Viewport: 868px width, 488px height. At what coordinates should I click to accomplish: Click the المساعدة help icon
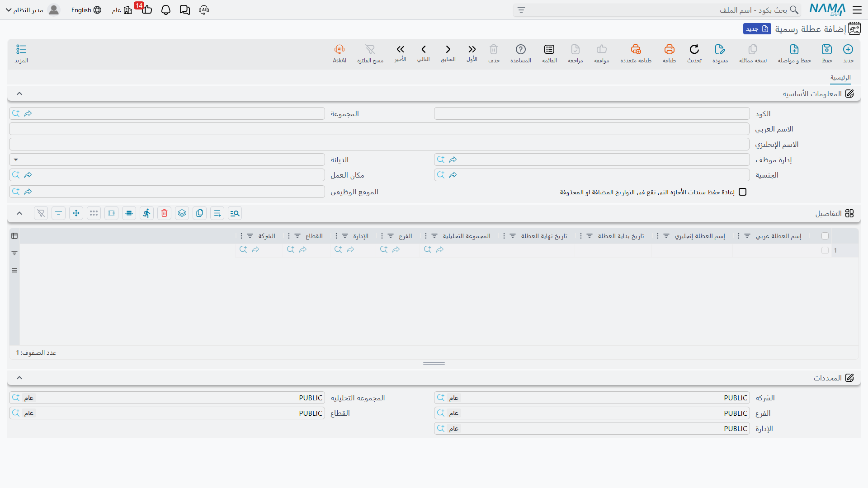coord(520,49)
